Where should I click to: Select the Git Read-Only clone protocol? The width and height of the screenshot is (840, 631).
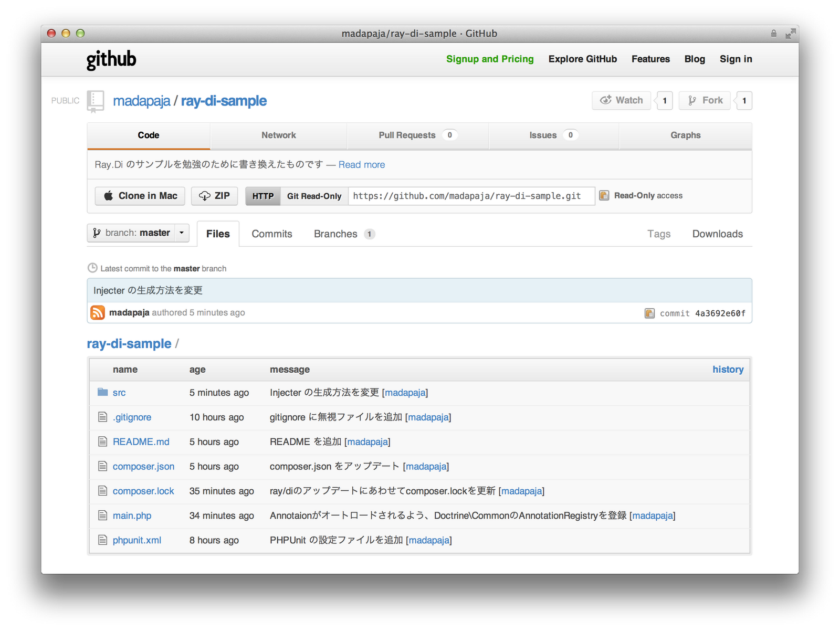coord(314,196)
